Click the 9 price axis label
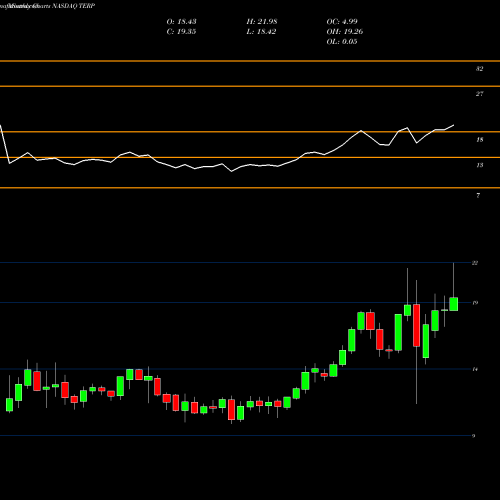 coord(473,436)
